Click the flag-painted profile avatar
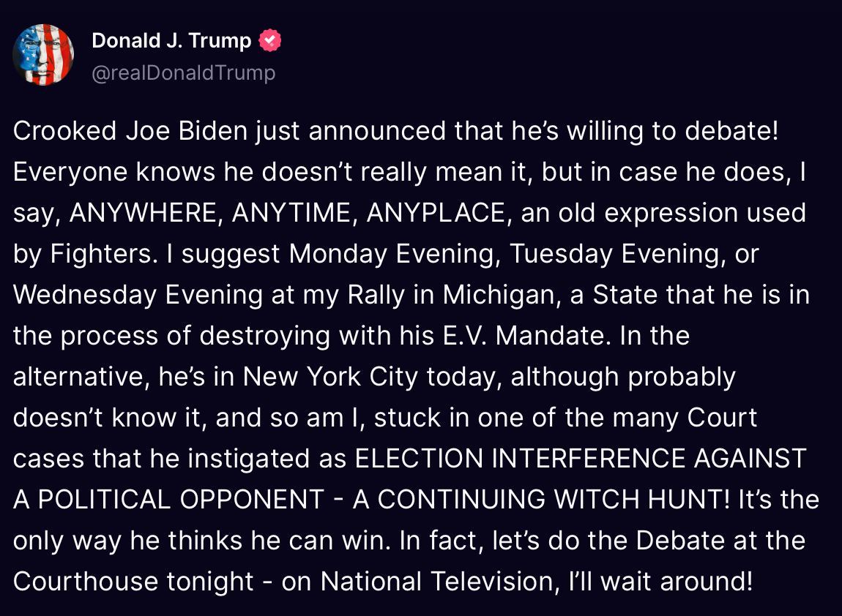 click(x=43, y=55)
